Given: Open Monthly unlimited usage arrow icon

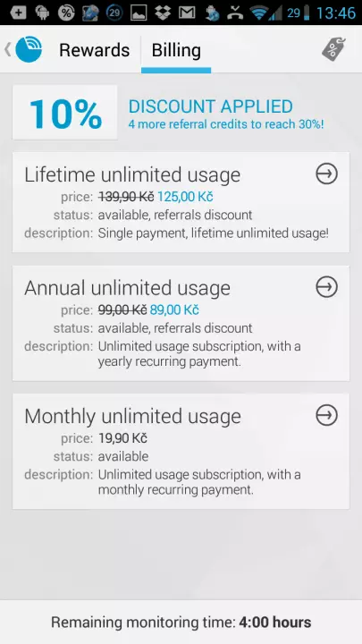Looking at the screenshot, I should pyautogui.click(x=327, y=415).
